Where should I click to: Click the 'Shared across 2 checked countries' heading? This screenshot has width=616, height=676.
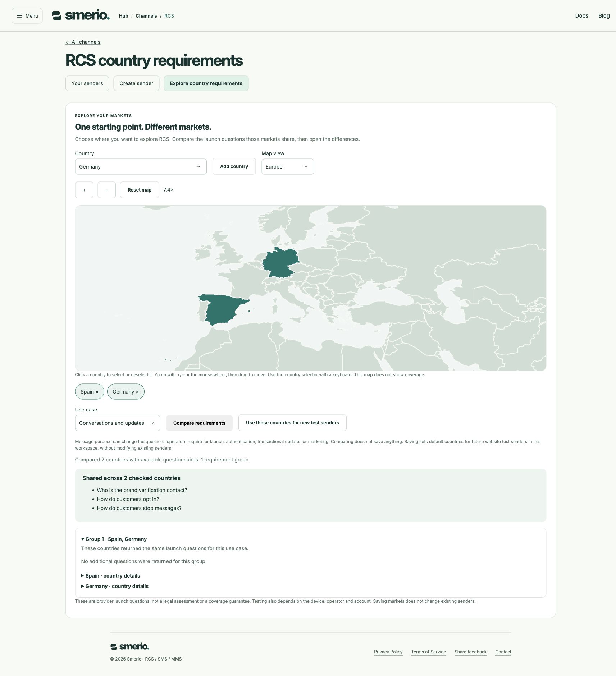click(x=131, y=478)
